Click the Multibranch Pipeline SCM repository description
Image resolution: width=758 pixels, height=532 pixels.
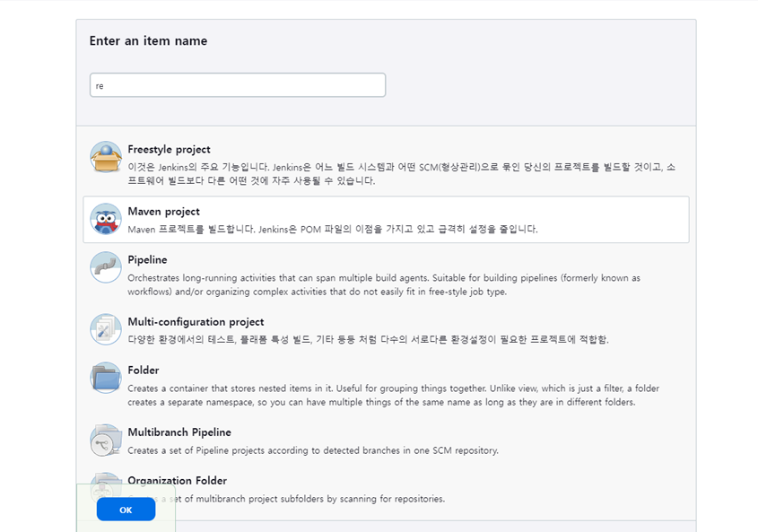tap(313, 450)
